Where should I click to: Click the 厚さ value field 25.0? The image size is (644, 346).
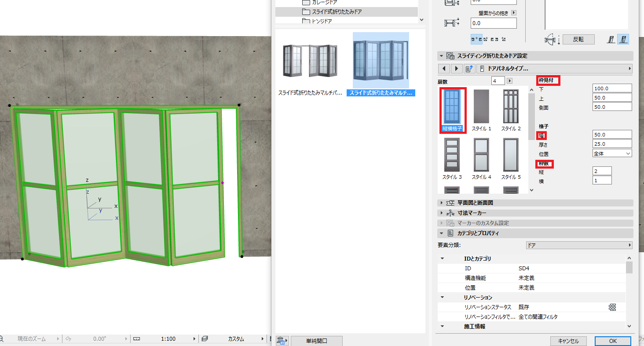[612, 144]
